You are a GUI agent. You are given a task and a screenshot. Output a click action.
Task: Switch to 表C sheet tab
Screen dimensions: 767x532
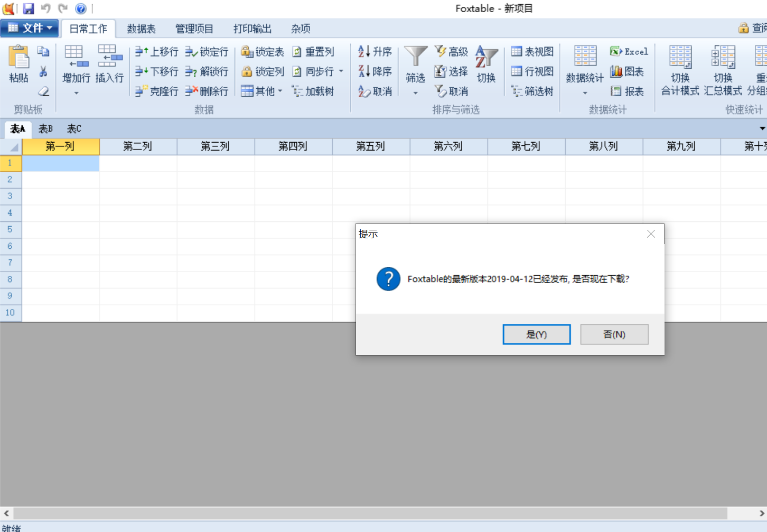tap(74, 129)
